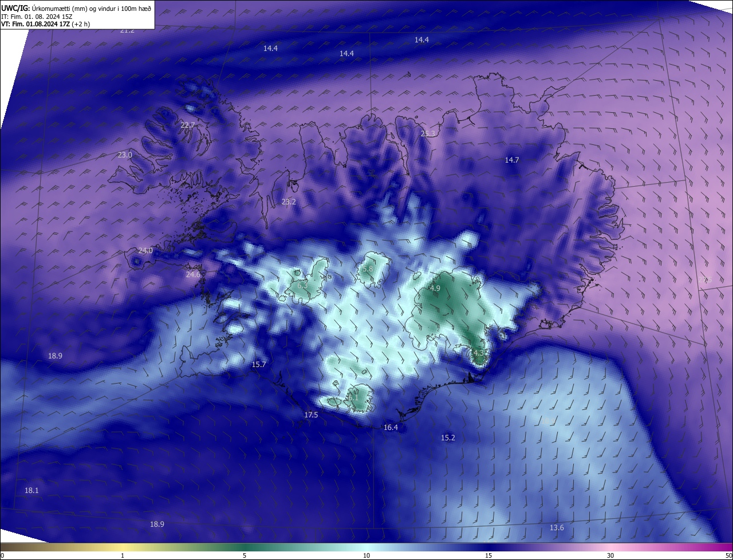Click the colorbar tick label 1
Image resolution: width=733 pixels, height=560 pixels.
[123, 555]
